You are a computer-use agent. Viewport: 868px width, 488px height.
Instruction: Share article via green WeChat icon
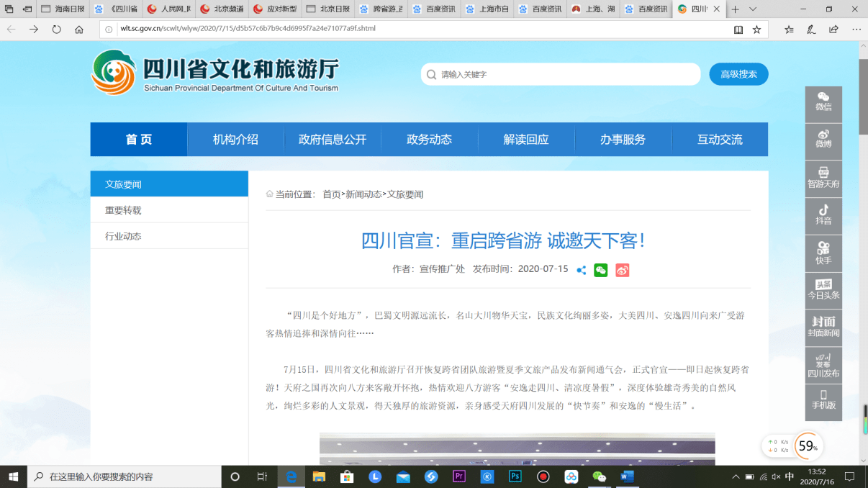tap(601, 270)
